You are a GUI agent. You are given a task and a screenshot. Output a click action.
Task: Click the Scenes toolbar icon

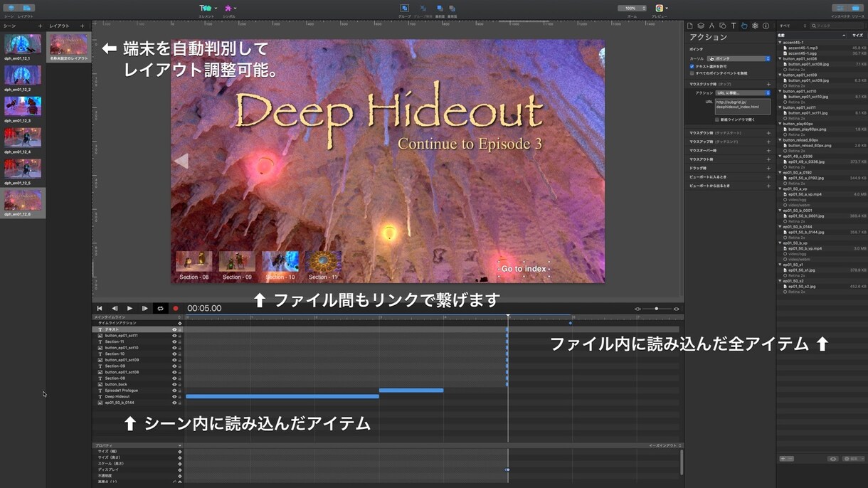pyautogui.click(x=10, y=9)
